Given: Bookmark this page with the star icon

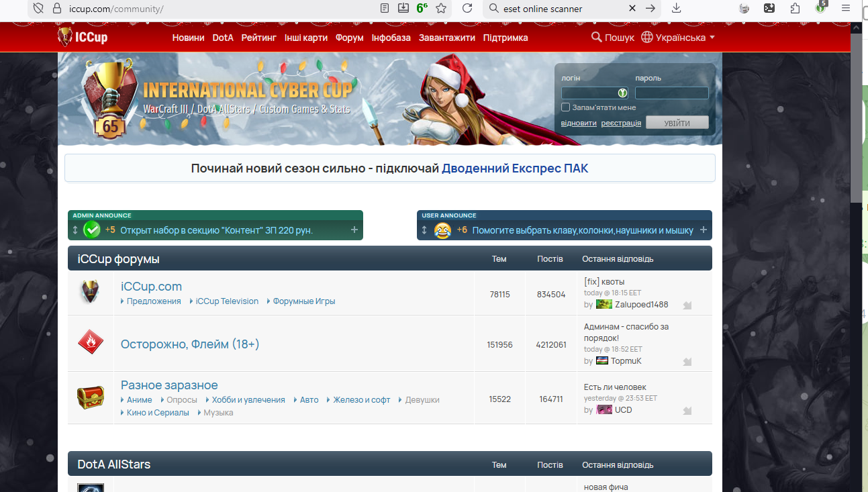Looking at the screenshot, I should 441,8.
